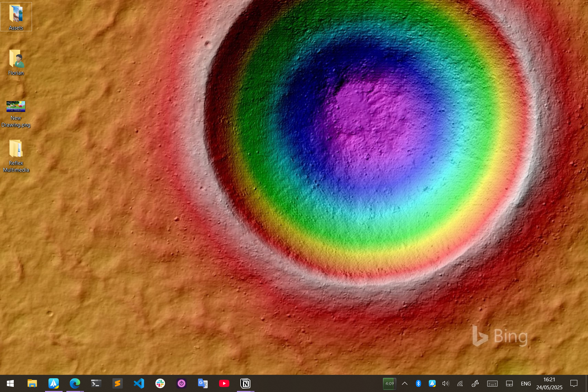
Task: Open the Windows Start menu
Action: [x=10, y=383]
